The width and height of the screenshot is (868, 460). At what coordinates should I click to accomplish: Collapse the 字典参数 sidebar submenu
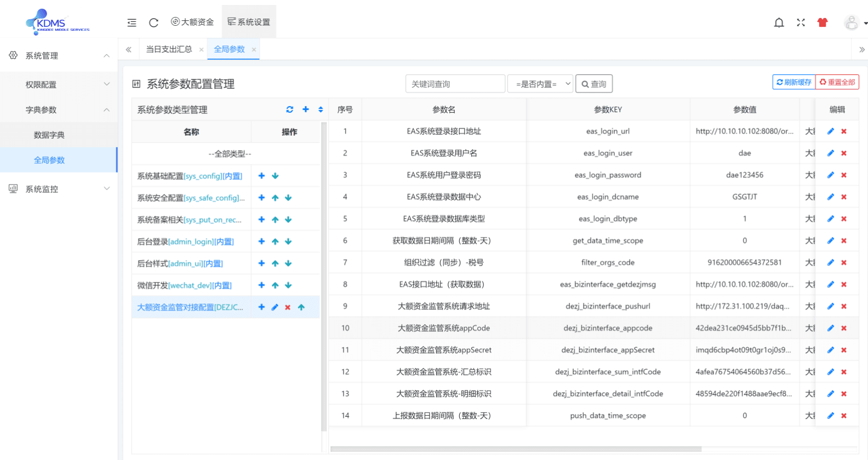(59, 110)
